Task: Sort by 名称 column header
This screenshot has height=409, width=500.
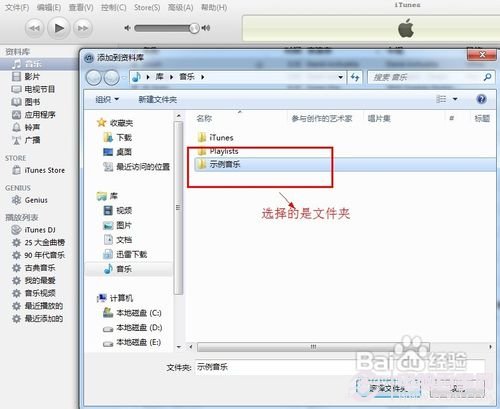Action: click(204, 118)
